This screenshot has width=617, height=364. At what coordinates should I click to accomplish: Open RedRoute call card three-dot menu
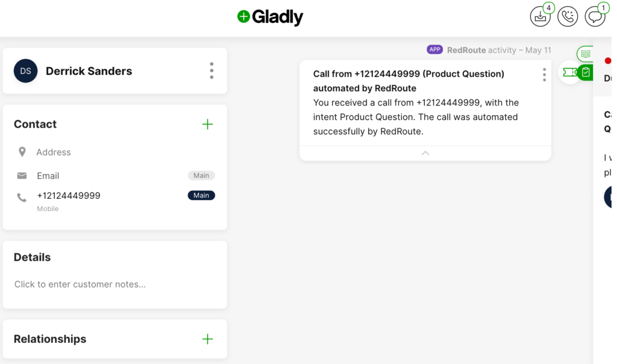click(544, 75)
